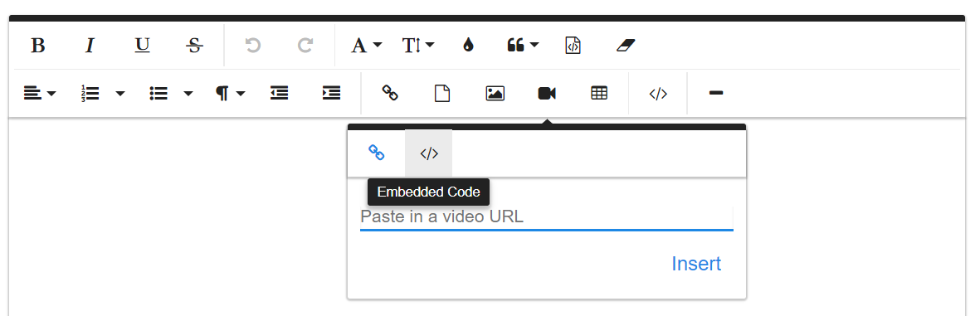The height and width of the screenshot is (316, 980).
Task: Open the Font Family dropdown
Action: point(366,46)
